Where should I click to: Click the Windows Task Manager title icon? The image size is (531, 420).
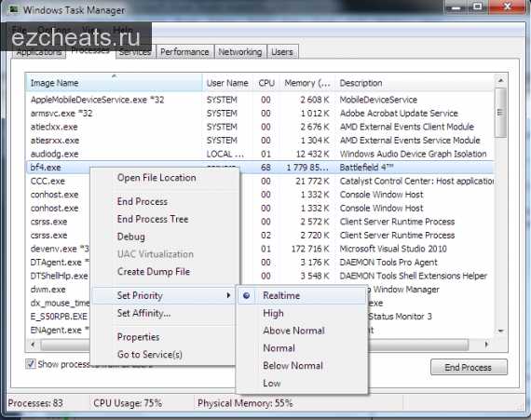tap(14, 9)
